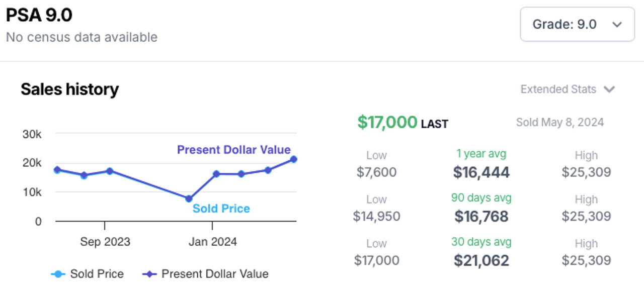
Task: Toggle Present Dollar Value series in legend
Action: (x=206, y=274)
